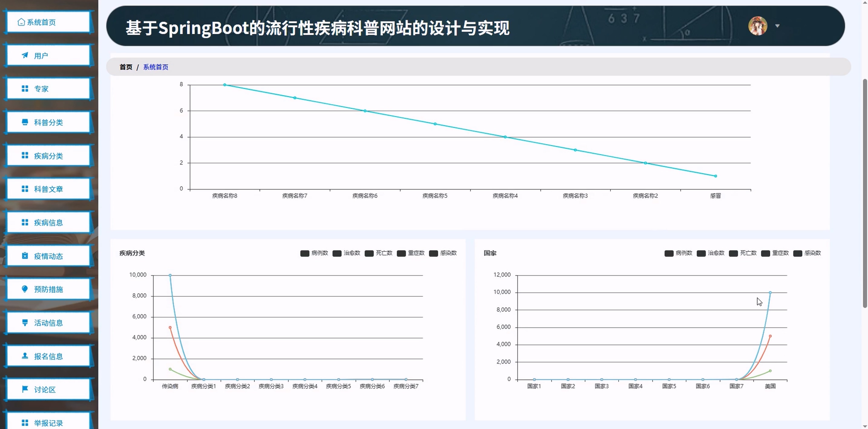868x429 pixels.
Task: Click the user avatar picture
Action: tap(758, 26)
